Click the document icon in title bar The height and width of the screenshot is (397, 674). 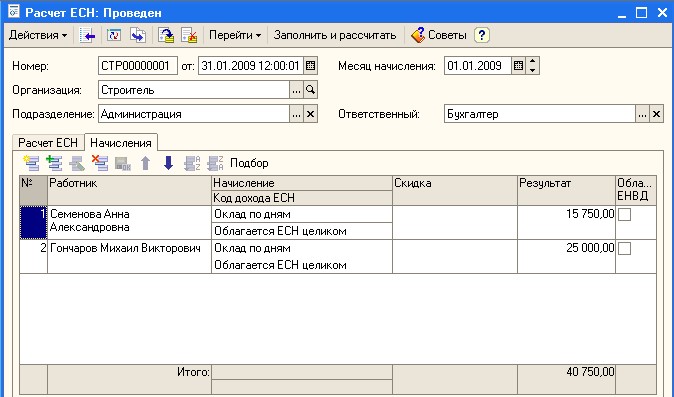(14, 12)
